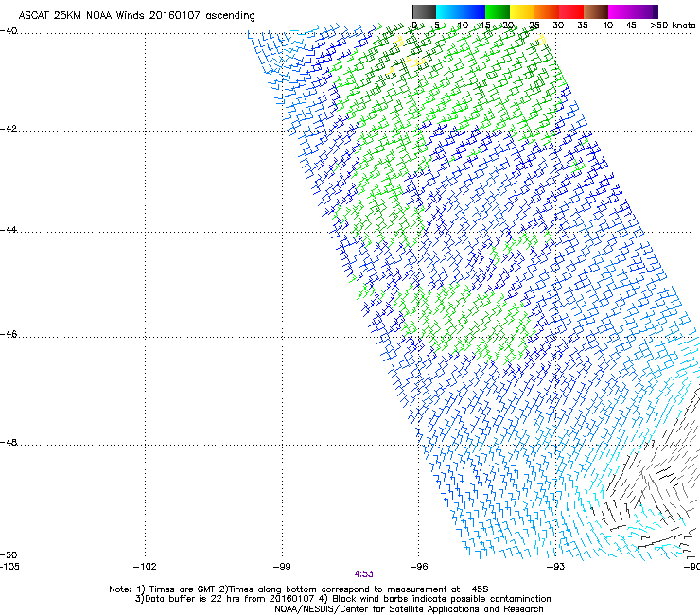
Task: Click the title 'ASCAT 25KM NOAA Winds 20160107 ascending'
Action: [x=136, y=16]
